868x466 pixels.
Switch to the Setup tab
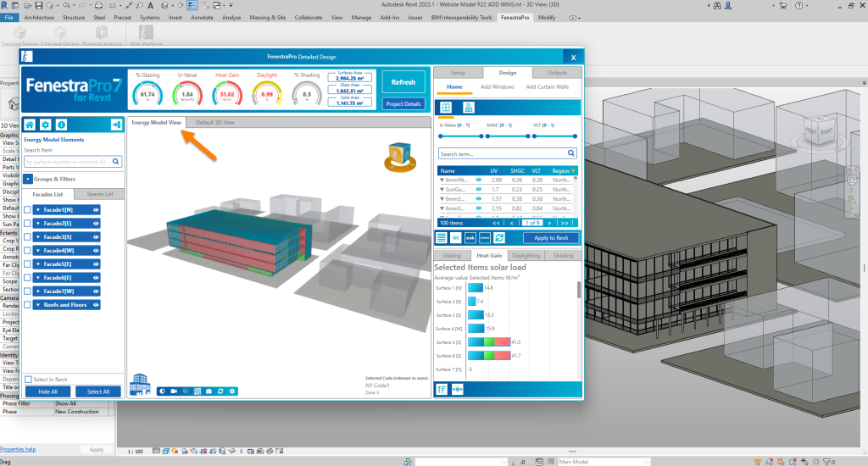[x=458, y=73]
